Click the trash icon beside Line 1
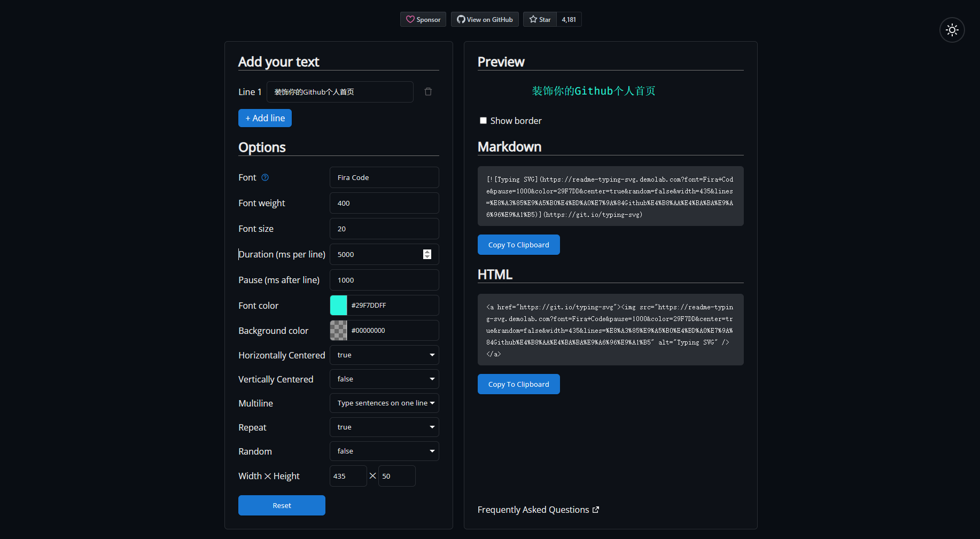This screenshot has width=980, height=539. point(428,92)
